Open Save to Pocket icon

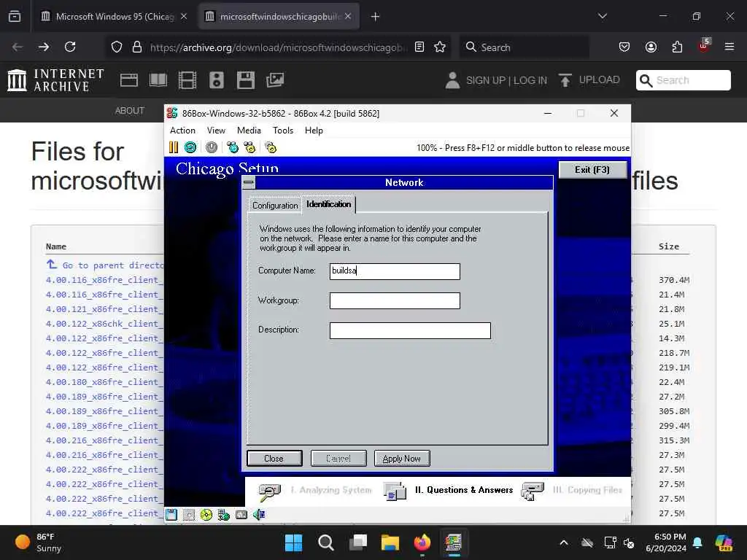[x=624, y=47]
